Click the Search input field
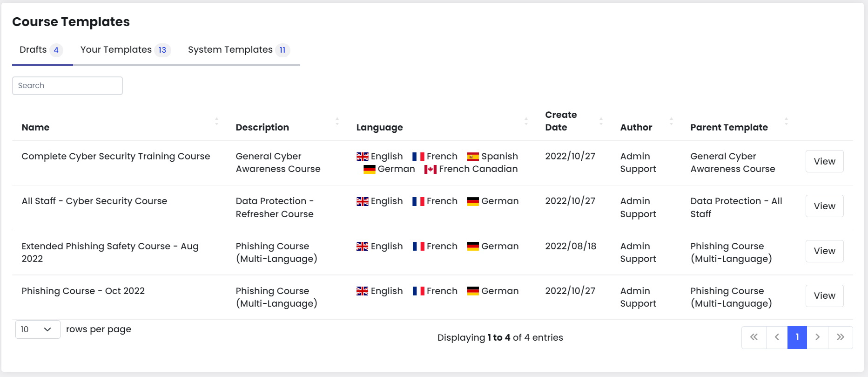The width and height of the screenshot is (868, 377). click(x=67, y=86)
